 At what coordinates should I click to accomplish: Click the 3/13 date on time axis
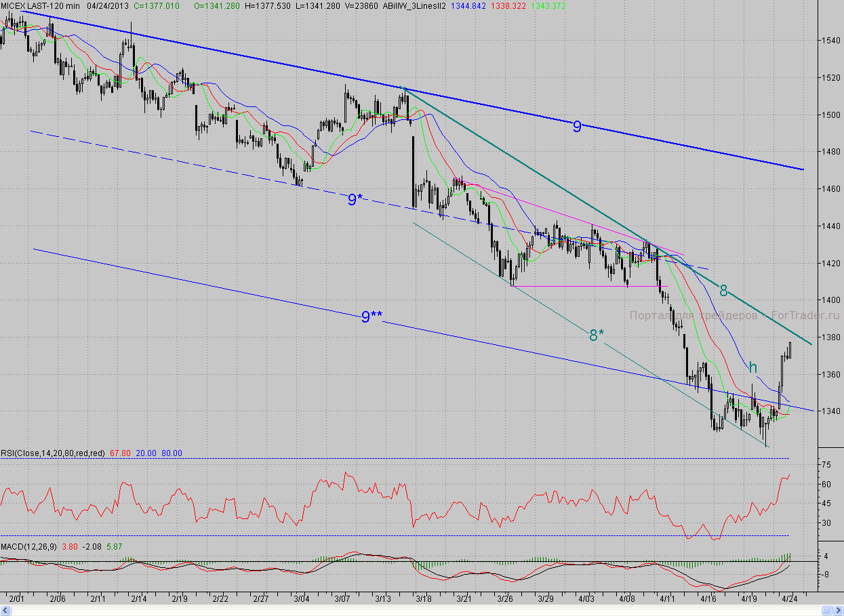(x=384, y=599)
